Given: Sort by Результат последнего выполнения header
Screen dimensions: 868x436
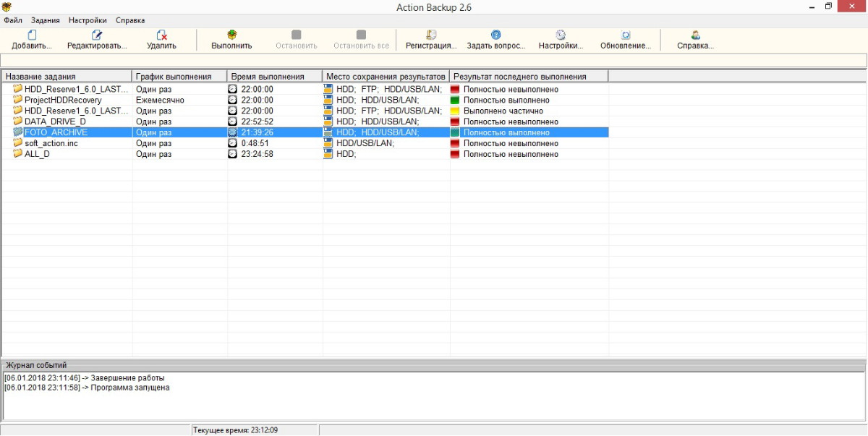Looking at the screenshot, I should (529, 76).
